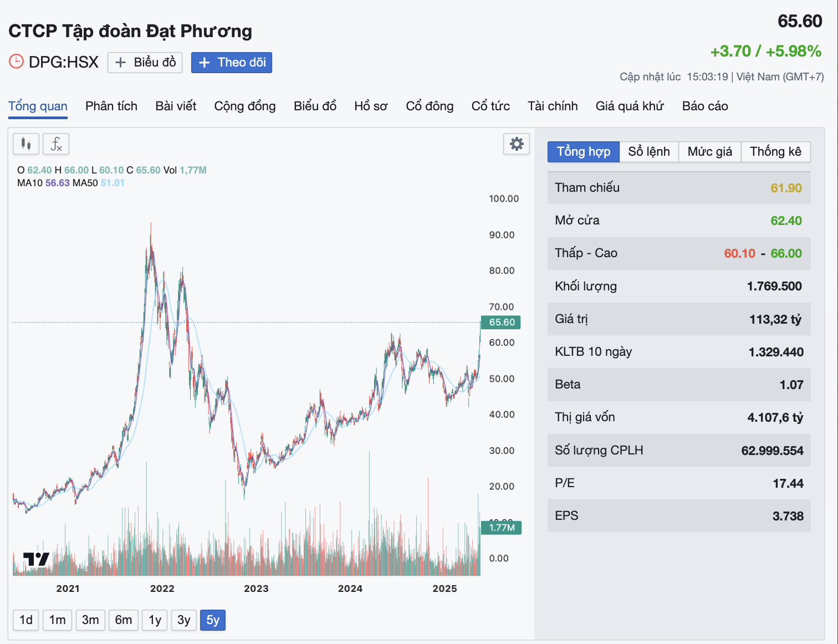The width and height of the screenshot is (838, 644).
Task: Click the price change +3.70 / +5.98%
Action: click(x=766, y=51)
